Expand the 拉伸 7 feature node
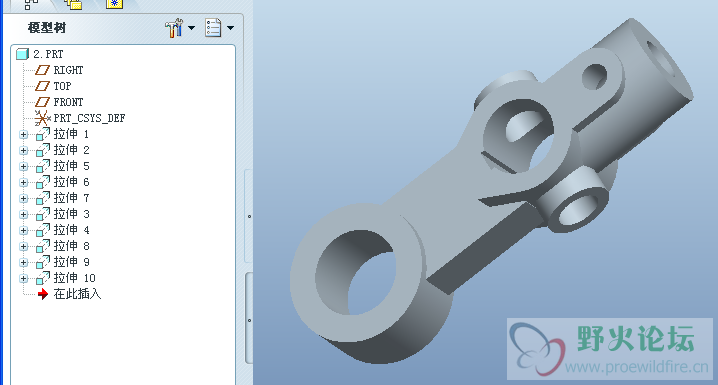This screenshot has width=718, height=385. tap(23, 199)
